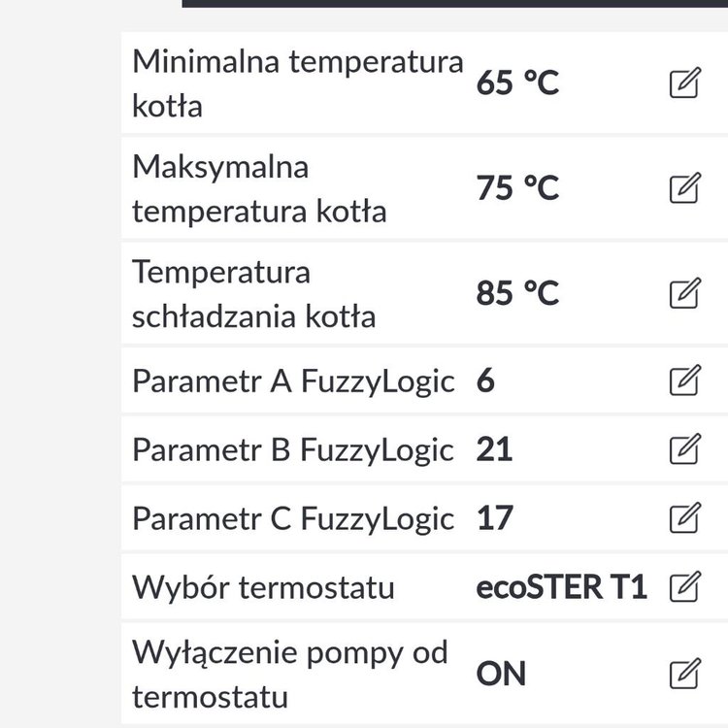Viewport: 728px width, 728px height.
Task: Select the Minimalna temperatura kotła label
Action: pyautogui.click(x=297, y=83)
